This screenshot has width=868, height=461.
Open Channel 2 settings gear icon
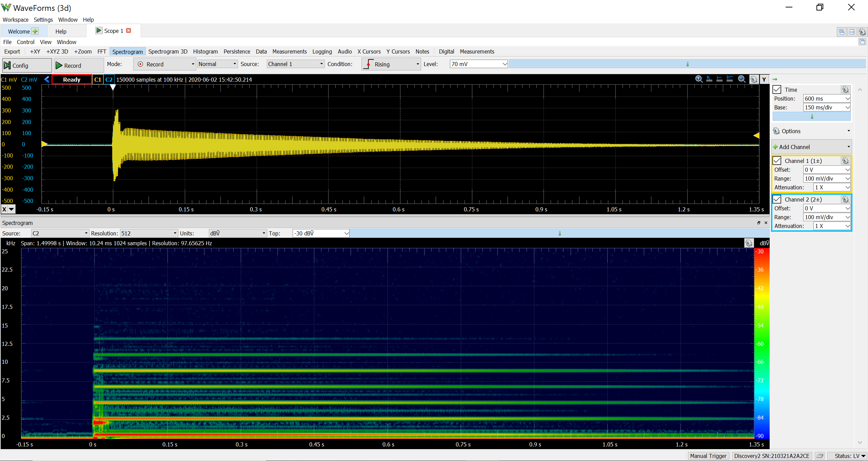point(845,199)
